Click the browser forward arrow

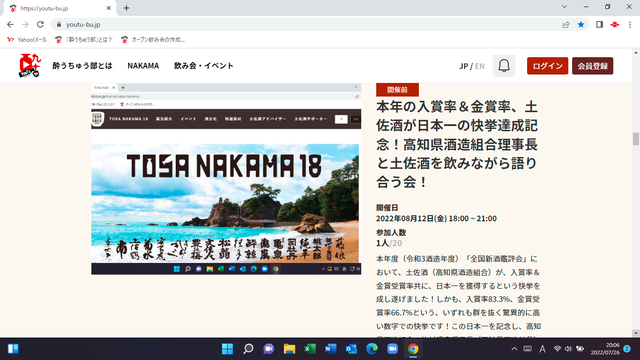(x=25, y=24)
